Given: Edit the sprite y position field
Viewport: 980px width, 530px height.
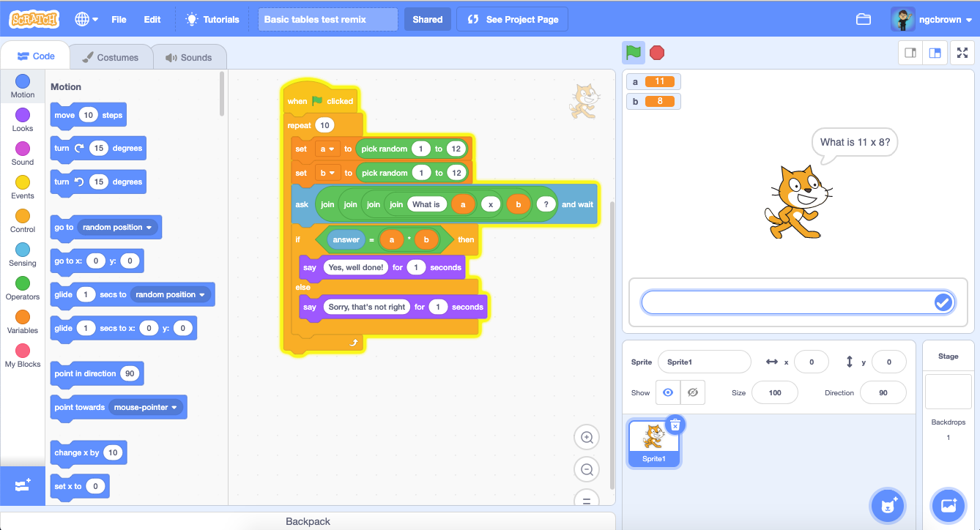Looking at the screenshot, I should (888, 362).
